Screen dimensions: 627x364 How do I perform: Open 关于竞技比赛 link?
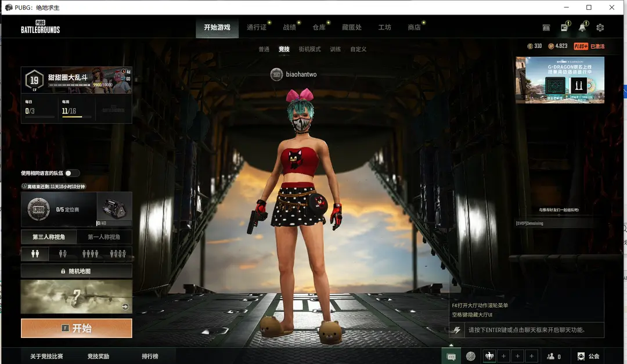[x=46, y=356]
